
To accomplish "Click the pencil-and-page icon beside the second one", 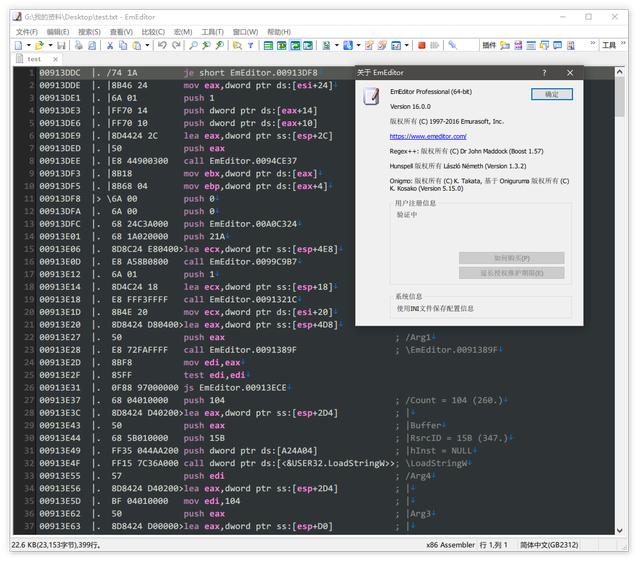I will (369, 45).
